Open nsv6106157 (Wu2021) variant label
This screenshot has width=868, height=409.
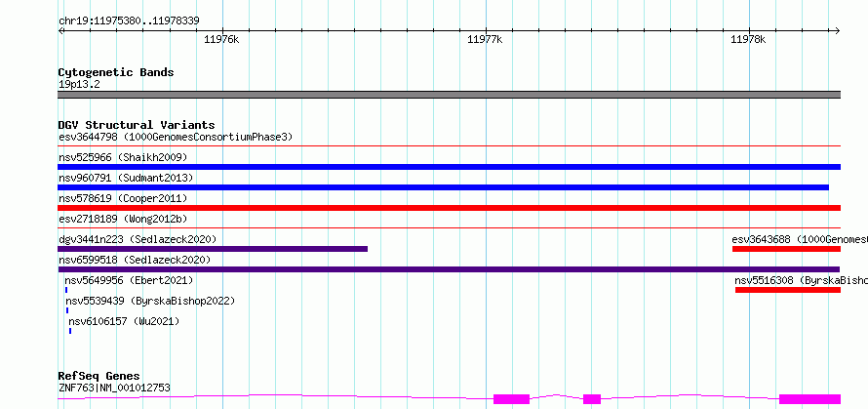[124, 321]
